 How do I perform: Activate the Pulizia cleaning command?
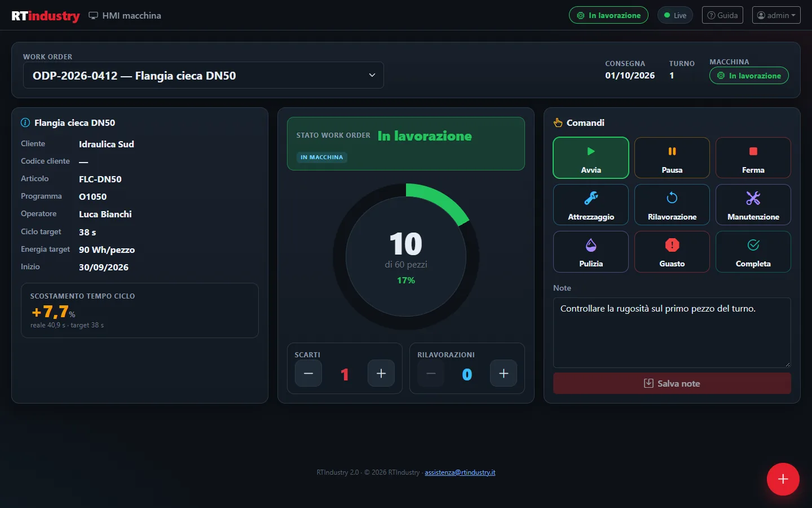click(591, 252)
